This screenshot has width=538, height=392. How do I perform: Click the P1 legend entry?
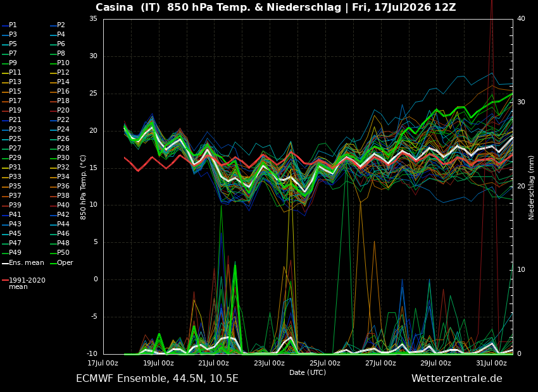(x=9, y=25)
